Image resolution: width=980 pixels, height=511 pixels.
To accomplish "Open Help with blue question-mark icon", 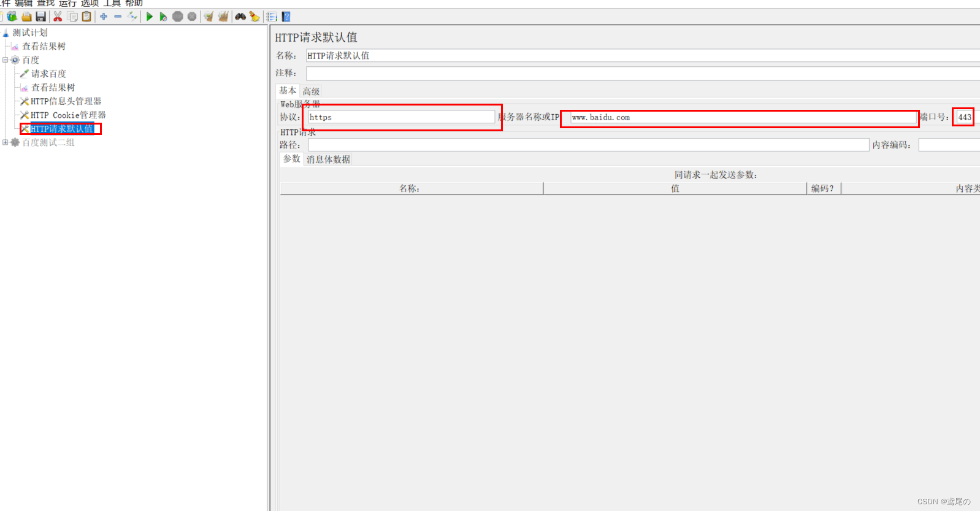I will (x=286, y=17).
